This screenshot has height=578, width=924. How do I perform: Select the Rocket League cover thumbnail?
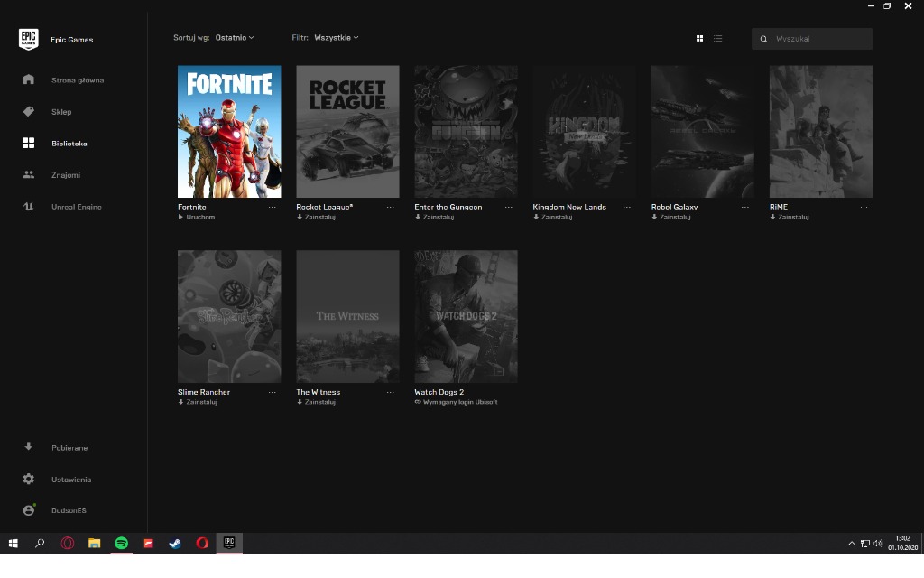pos(347,132)
